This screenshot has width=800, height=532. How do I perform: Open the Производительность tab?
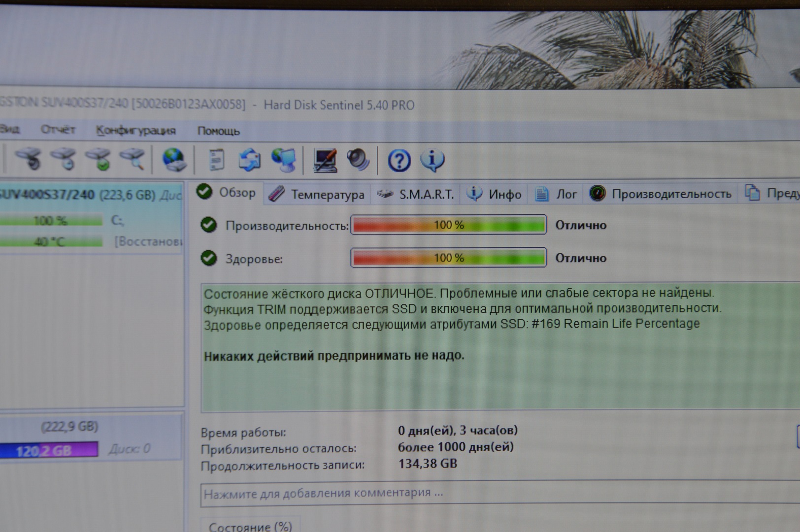click(x=661, y=194)
